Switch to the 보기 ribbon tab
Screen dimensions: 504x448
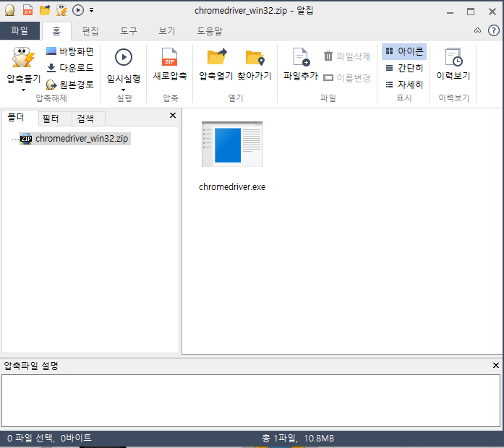(167, 31)
